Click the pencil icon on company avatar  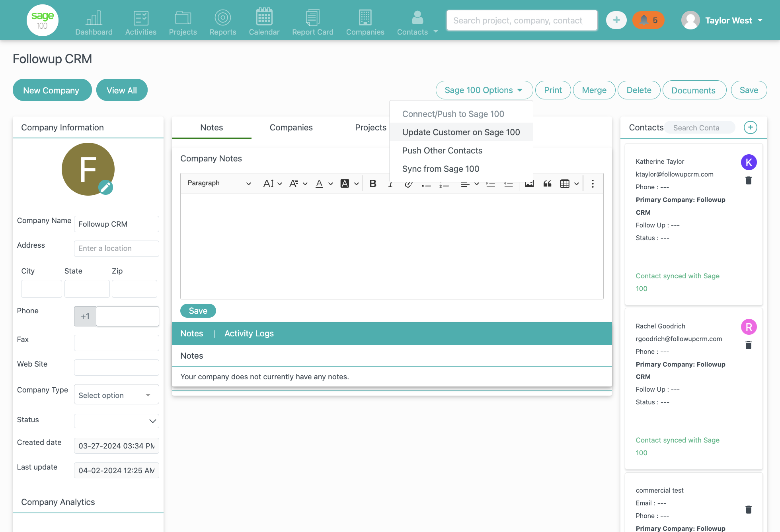coord(105,187)
